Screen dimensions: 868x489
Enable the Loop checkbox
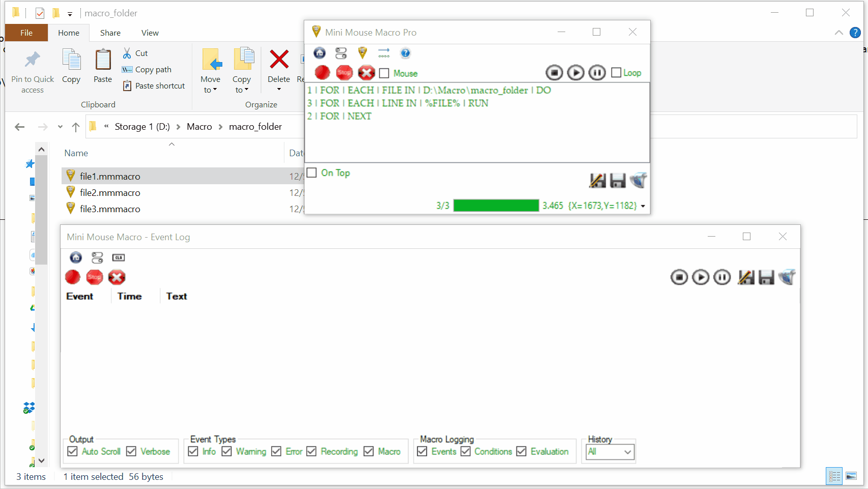[616, 73]
